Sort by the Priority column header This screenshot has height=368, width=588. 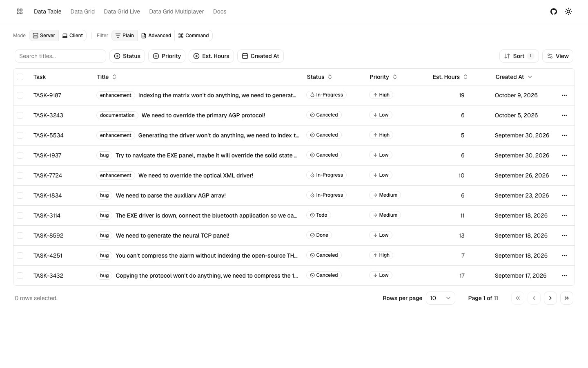[383, 77]
